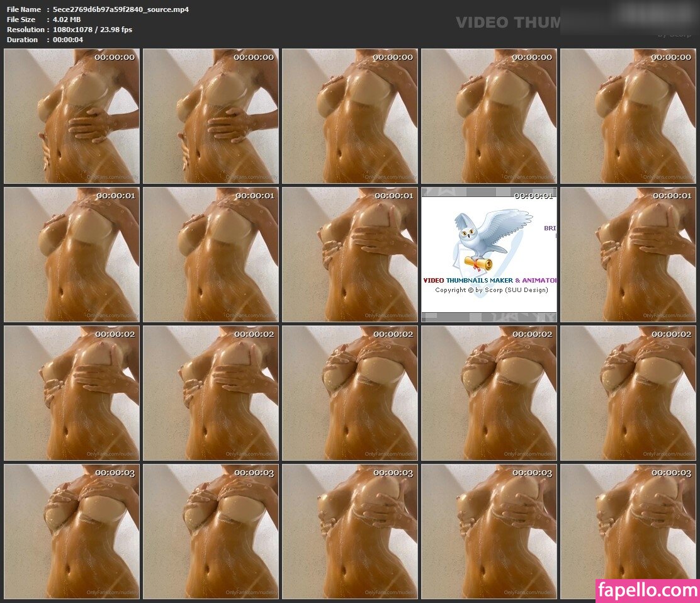This screenshot has height=603, width=700.
Task: Select the middle thumbnail in the bottom row
Action: pos(350,532)
